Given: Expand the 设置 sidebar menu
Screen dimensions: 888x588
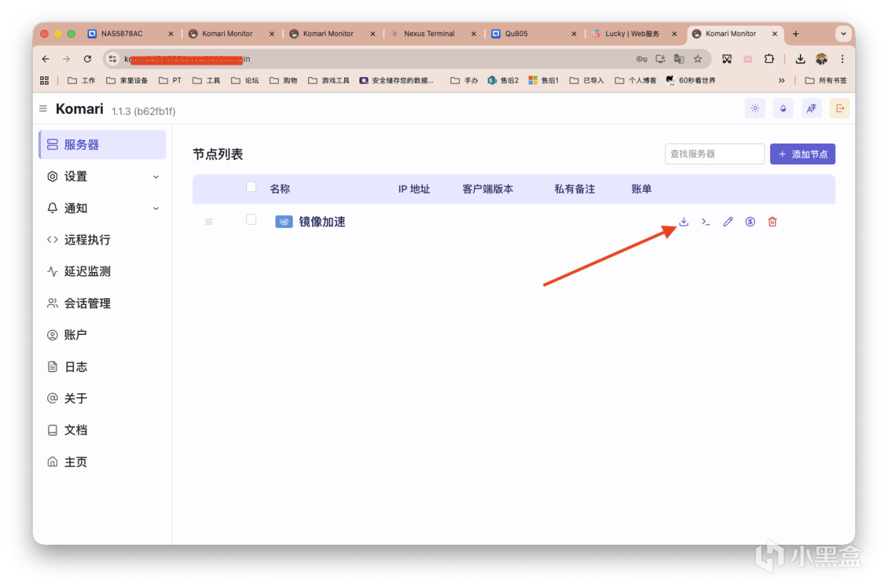Looking at the screenshot, I should pos(103,177).
